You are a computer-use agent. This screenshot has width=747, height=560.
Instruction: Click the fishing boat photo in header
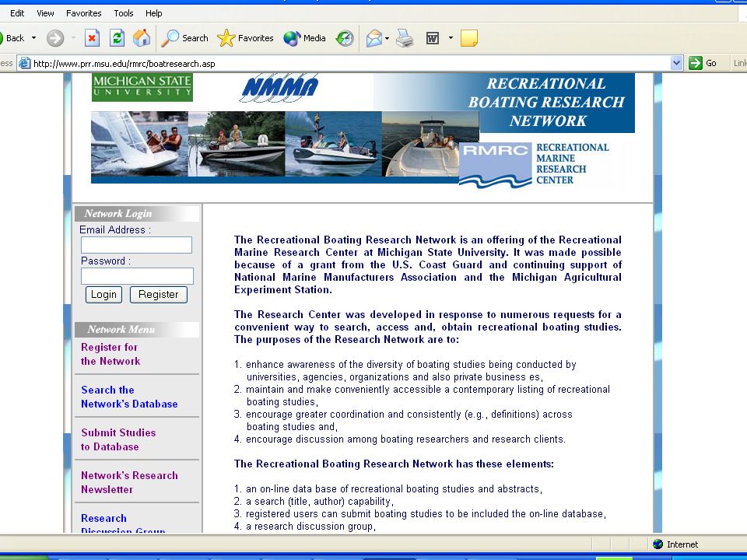tap(237, 145)
